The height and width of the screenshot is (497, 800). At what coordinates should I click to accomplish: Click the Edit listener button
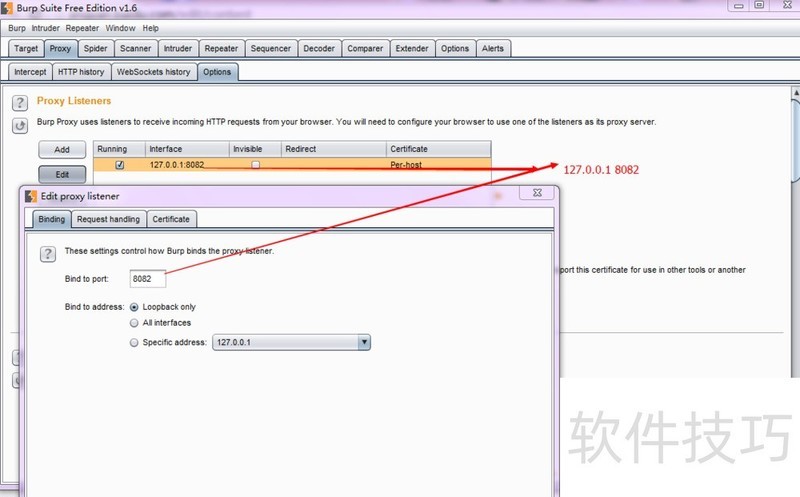tap(62, 175)
